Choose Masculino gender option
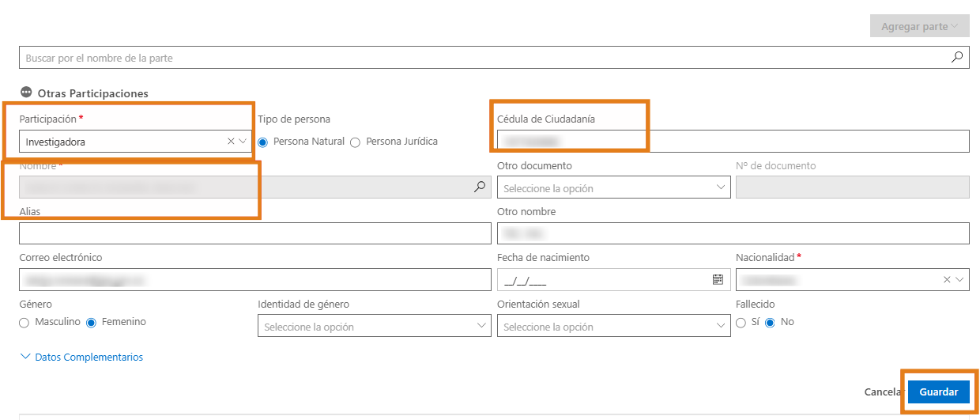 tap(24, 323)
